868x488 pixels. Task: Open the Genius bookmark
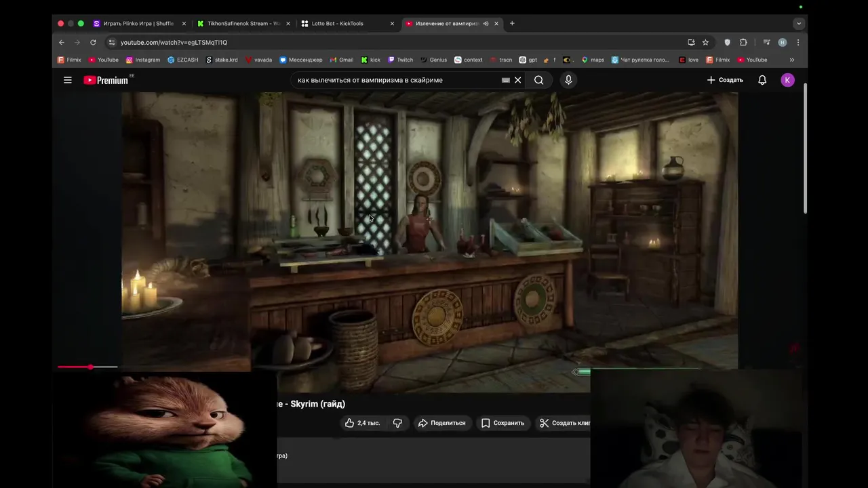click(x=434, y=60)
